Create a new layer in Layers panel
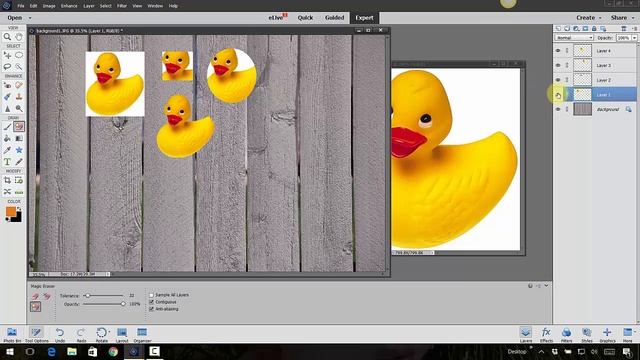The width and height of the screenshot is (640, 360). point(558,29)
